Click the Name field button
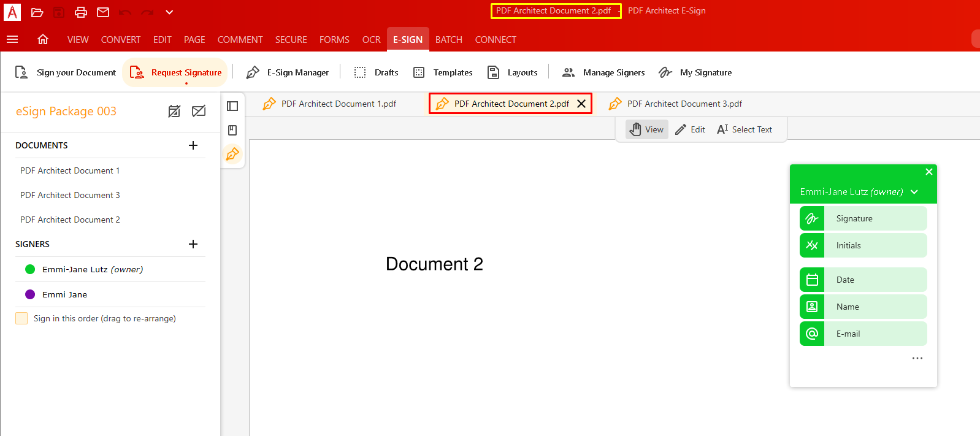The width and height of the screenshot is (980, 436). [863, 307]
